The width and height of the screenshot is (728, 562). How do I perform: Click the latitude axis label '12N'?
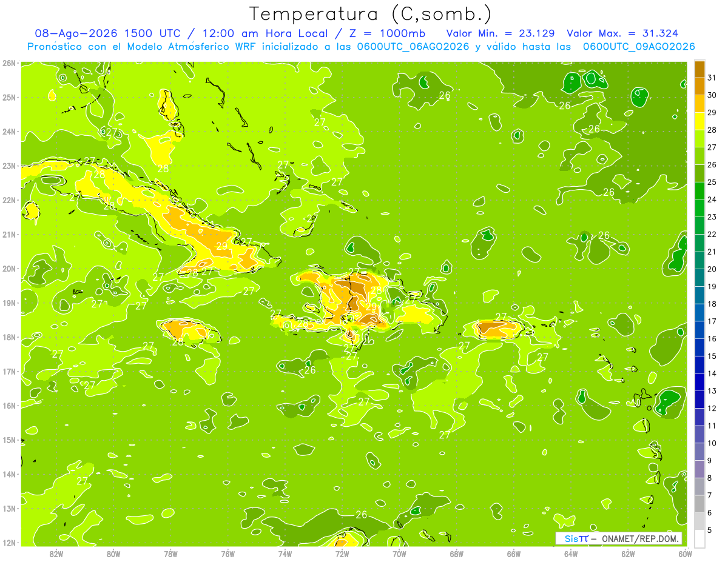(x=8, y=543)
